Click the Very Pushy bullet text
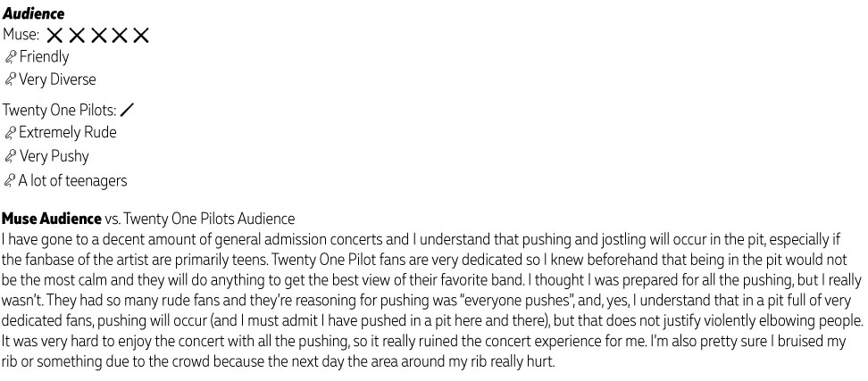Viewport: 868px width, 381px height. 54,156
